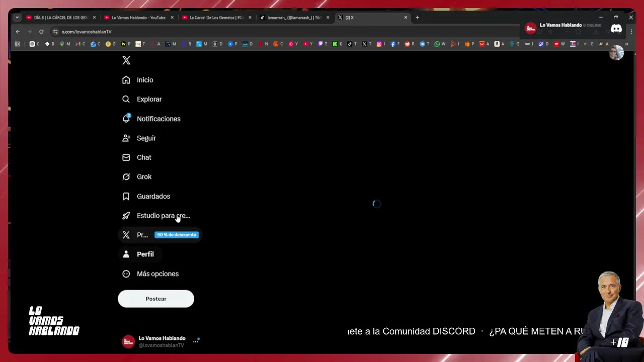This screenshot has height=362, width=644.
Task: Close the DÍA 8 tab
Action: pos(94,18)
